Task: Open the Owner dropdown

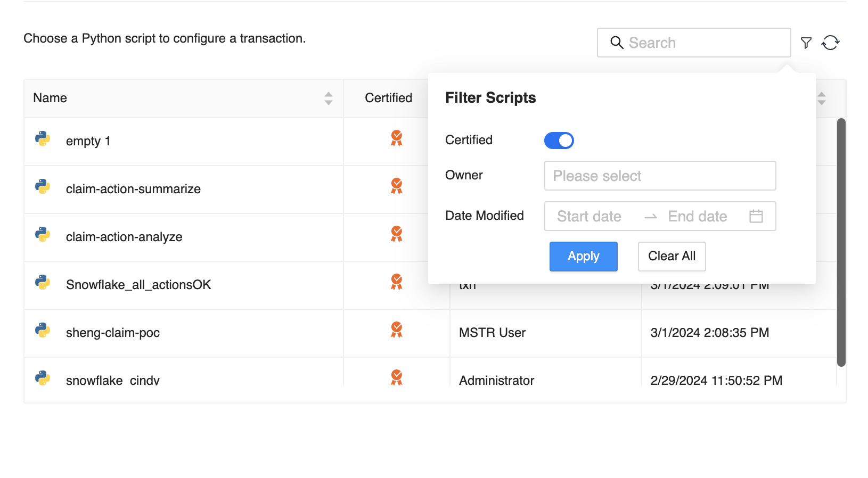Action: (x=659, y=176)
